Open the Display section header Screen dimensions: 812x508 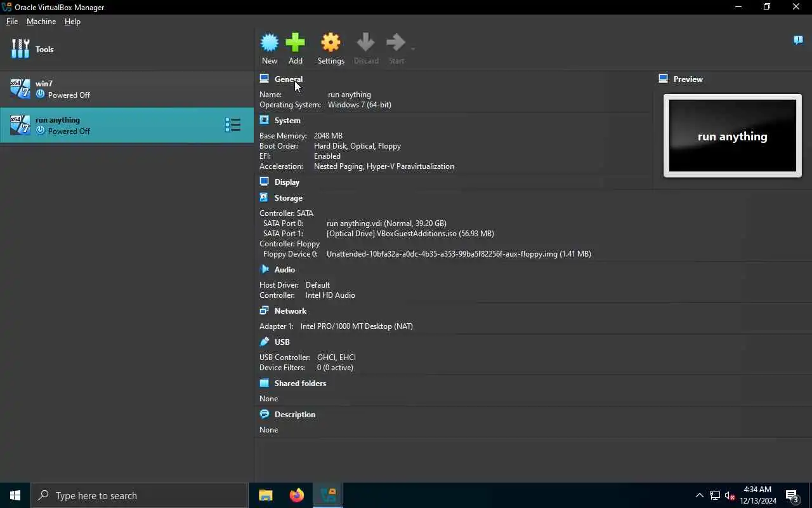[287, 182]
